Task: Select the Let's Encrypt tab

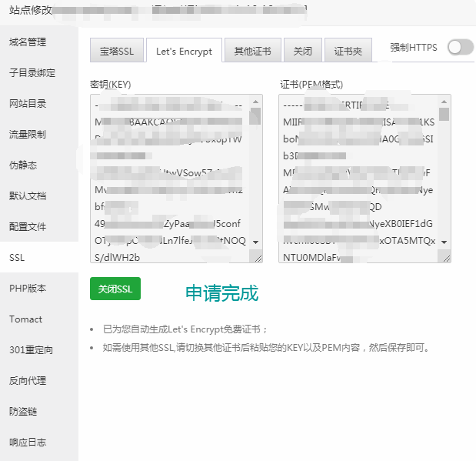Action: pyautogui.click(x=184, y=51)
